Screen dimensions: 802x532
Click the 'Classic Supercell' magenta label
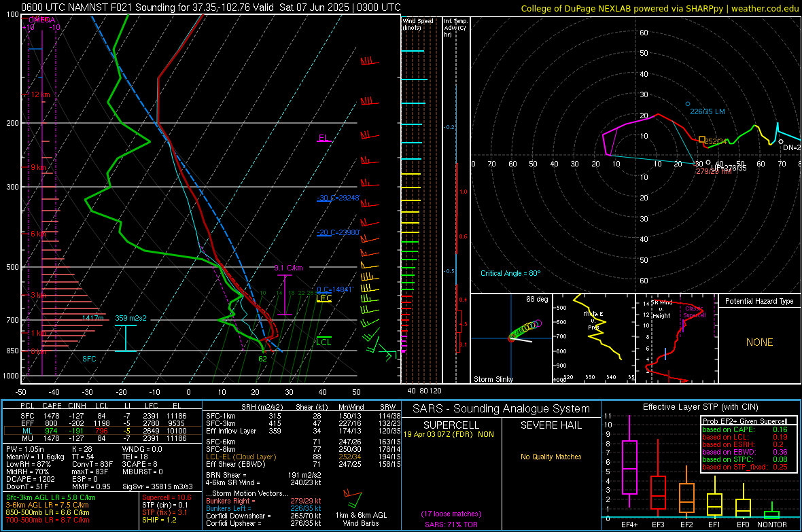[695, 312]
